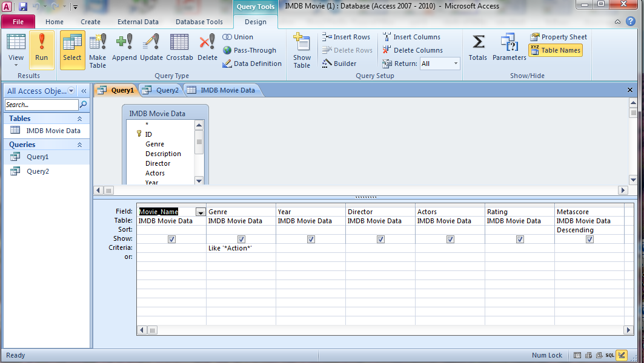This screenshot has height=363, width=644.
Task: Select the Make Table query type
Action: click(x=97, y=50)
